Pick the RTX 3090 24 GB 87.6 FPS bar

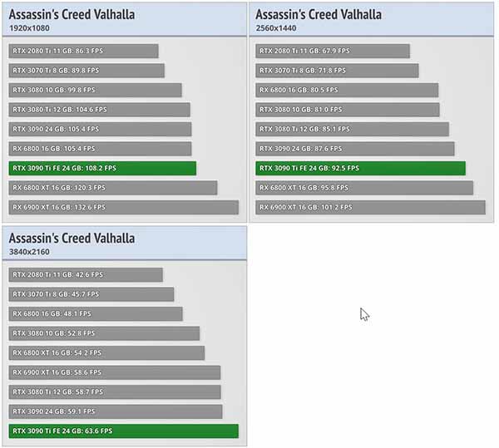click(x=355, y=149)
